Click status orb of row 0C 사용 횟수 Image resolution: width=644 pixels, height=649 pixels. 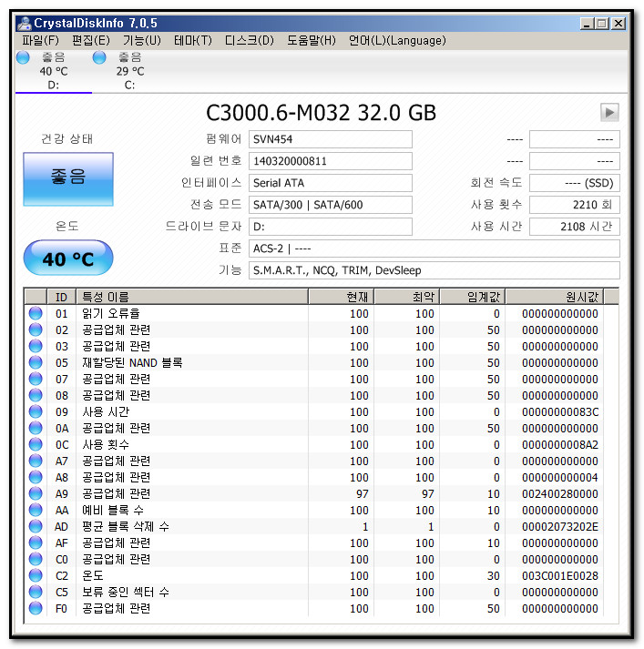pyautogui.click(x=36, y=444)
